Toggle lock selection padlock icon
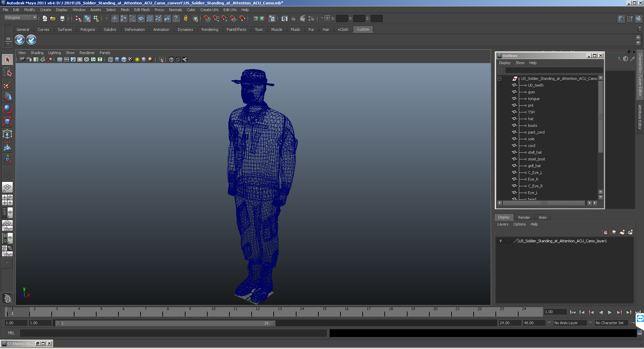Viewport: 644px width, 349px height. pyautogui.click(x=185, y=18)
